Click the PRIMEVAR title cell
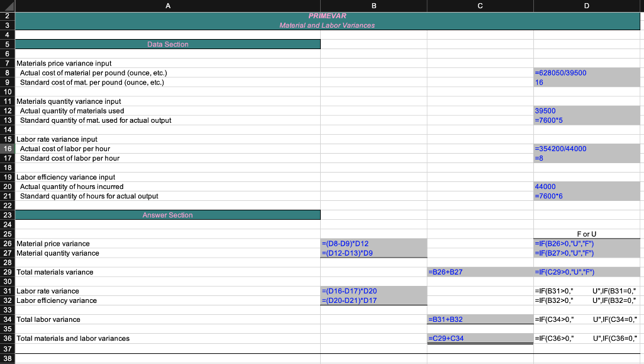The height and width of the screenshot is (364, 644). (327, 16)
